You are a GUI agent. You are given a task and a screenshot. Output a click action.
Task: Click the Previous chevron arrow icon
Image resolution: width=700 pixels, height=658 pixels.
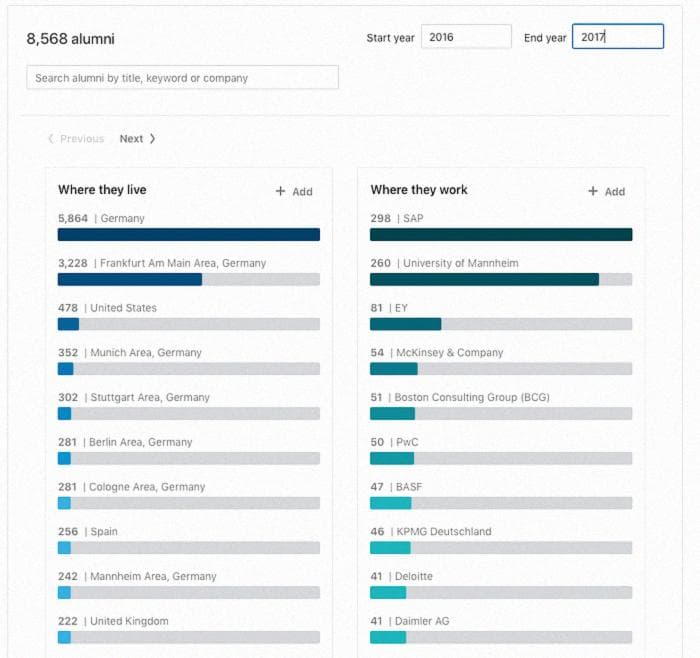coord(50,139)
